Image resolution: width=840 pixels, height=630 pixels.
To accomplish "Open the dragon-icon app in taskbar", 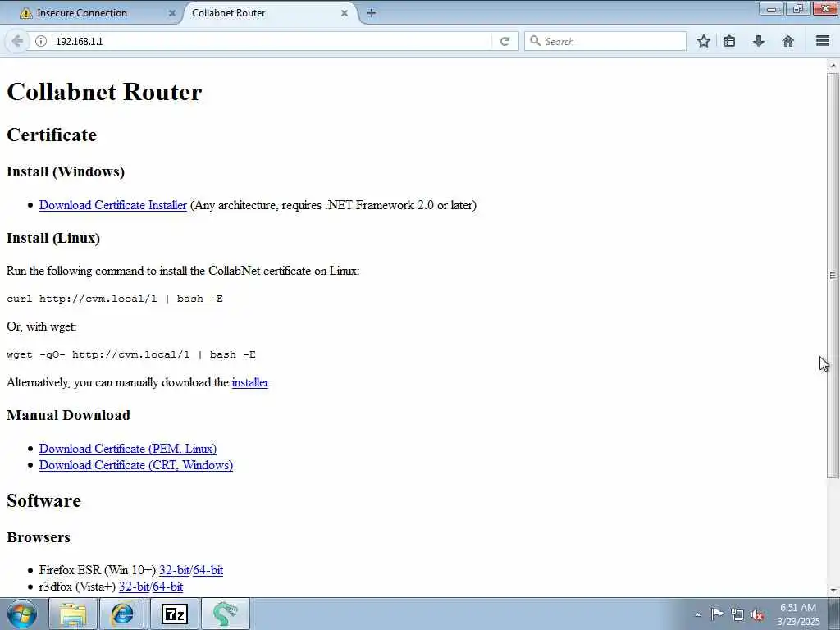I will (x=226, y=614).
